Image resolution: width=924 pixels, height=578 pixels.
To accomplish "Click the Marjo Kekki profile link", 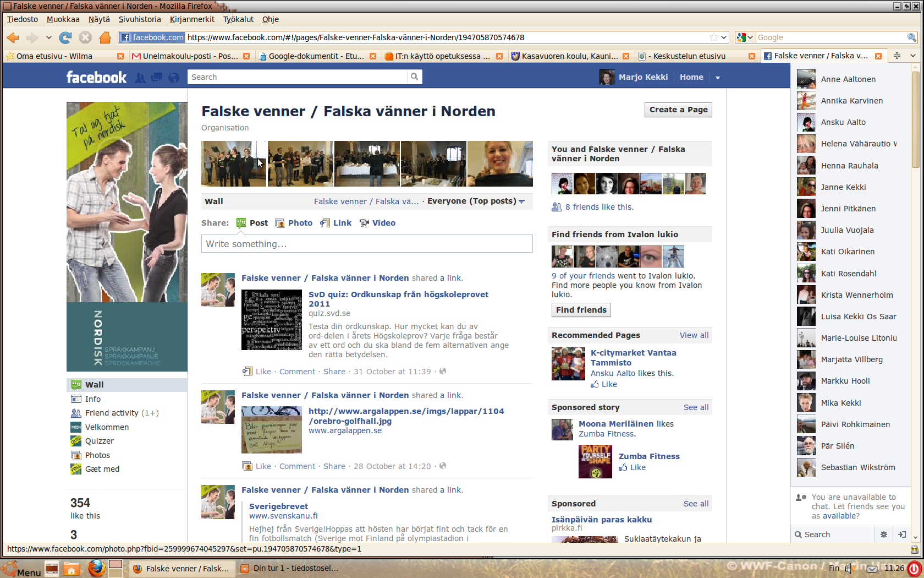I will pos(643,77).
